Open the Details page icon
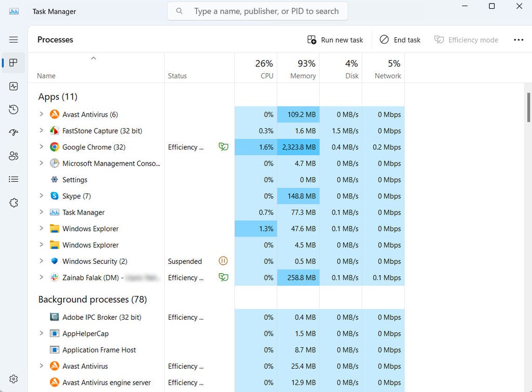Viewport: 532px width, 392px height. pyautogui.click(x=14, y=179)
